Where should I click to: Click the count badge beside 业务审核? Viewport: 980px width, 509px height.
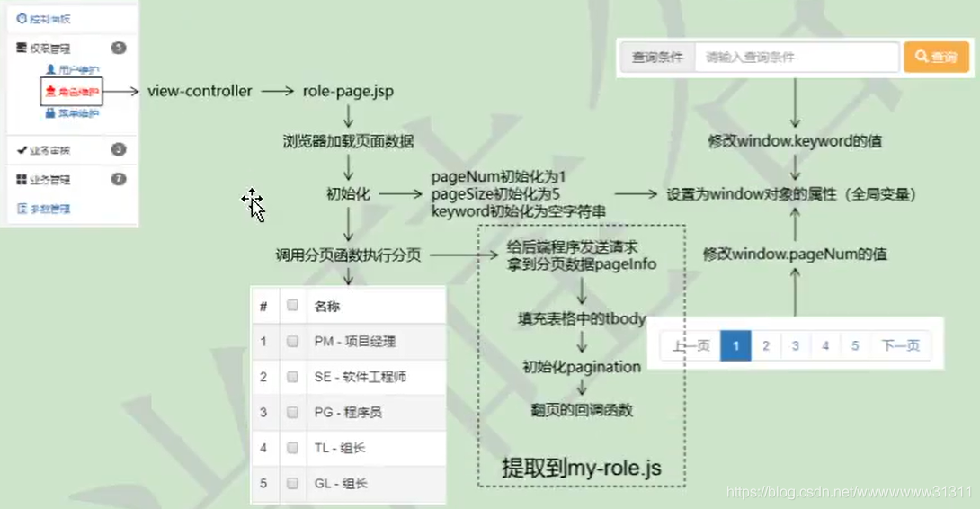118,149
